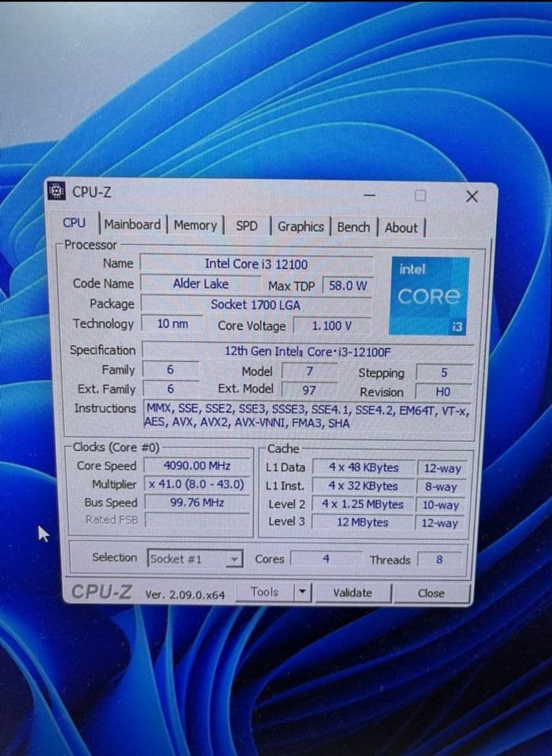Click the Close button at bottom
Image resolution: width=552 pixels, height=756 pixels.
tap(431, 593)
